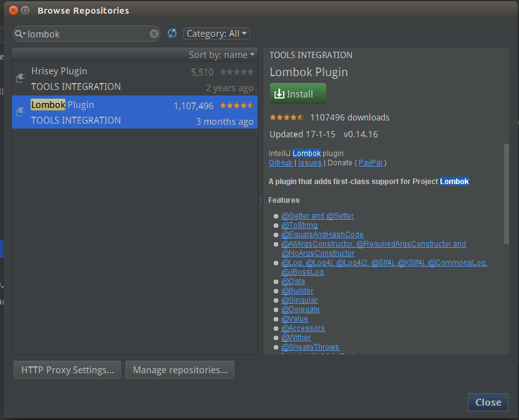
Task: Click in the plugin search field
Action: click(87, 34)
